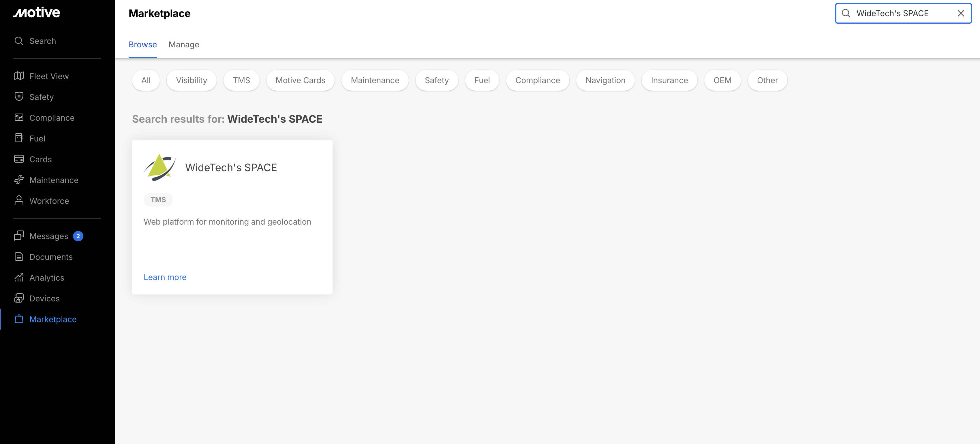Click the WideTech's SPACE card title
The image size is (980, 444).
tap(231, 167)
